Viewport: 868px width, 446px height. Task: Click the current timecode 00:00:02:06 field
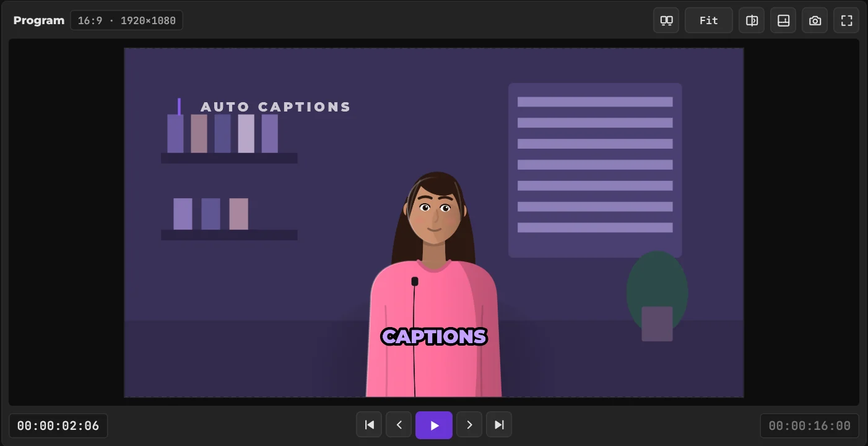(x=58, y=426)
